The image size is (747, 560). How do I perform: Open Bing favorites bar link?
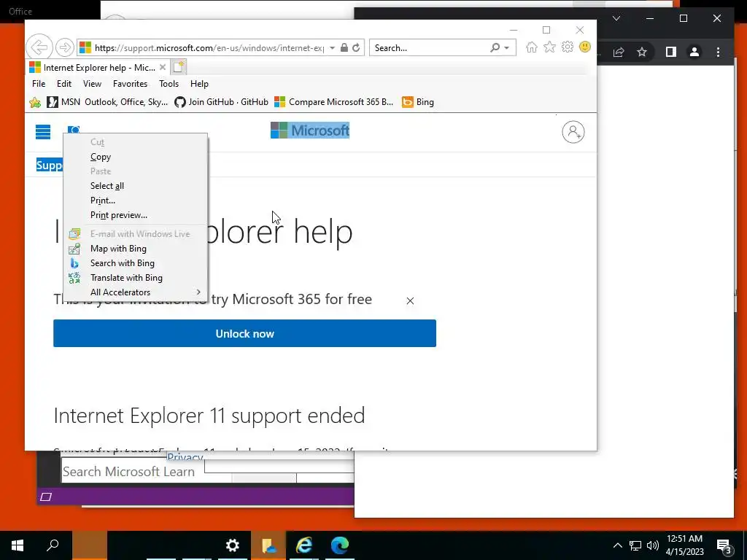(418, 102)
